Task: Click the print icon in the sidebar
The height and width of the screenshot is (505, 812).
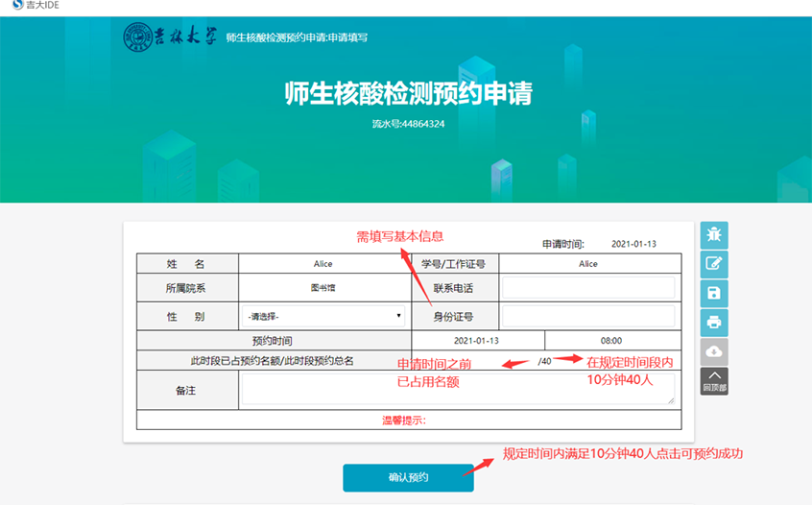Action: coord(714,323)
